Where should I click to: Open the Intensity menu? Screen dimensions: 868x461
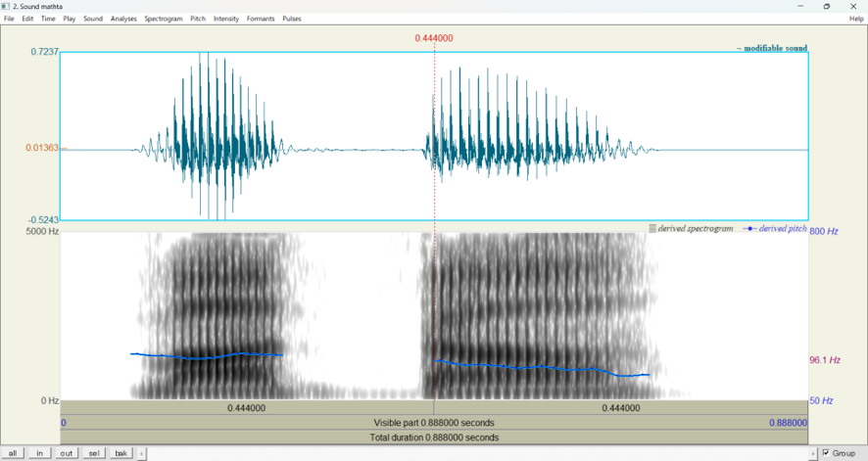click(226, 19)
